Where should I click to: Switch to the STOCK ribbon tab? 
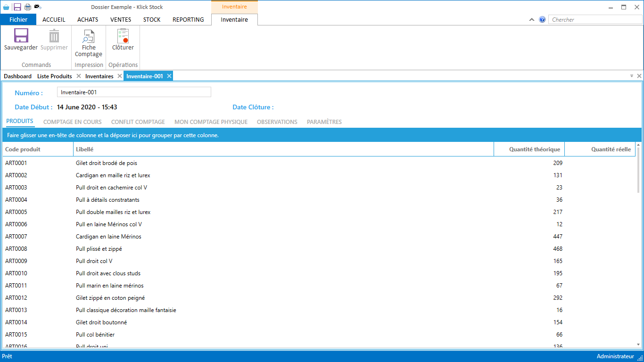click(152, 20)
